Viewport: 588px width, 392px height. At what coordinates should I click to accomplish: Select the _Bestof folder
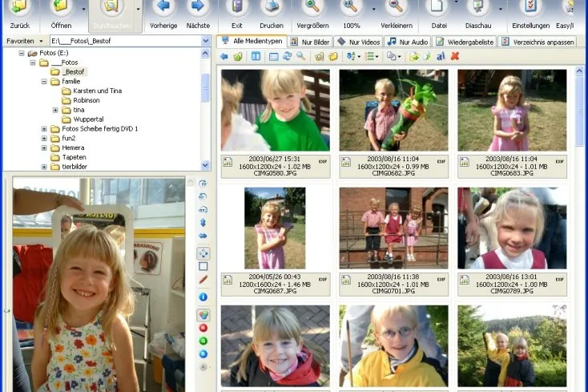coord(74,71)
